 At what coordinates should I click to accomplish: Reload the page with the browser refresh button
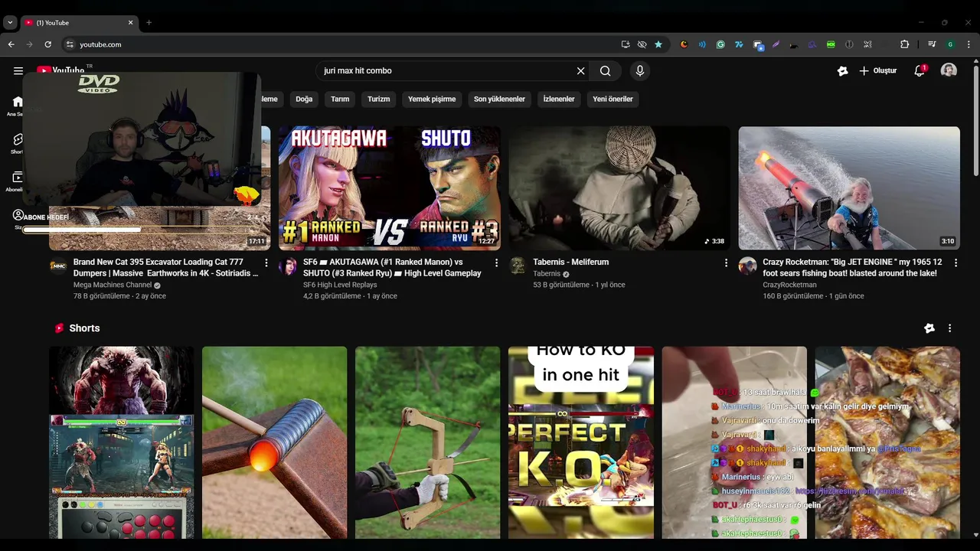click(47, 44)
